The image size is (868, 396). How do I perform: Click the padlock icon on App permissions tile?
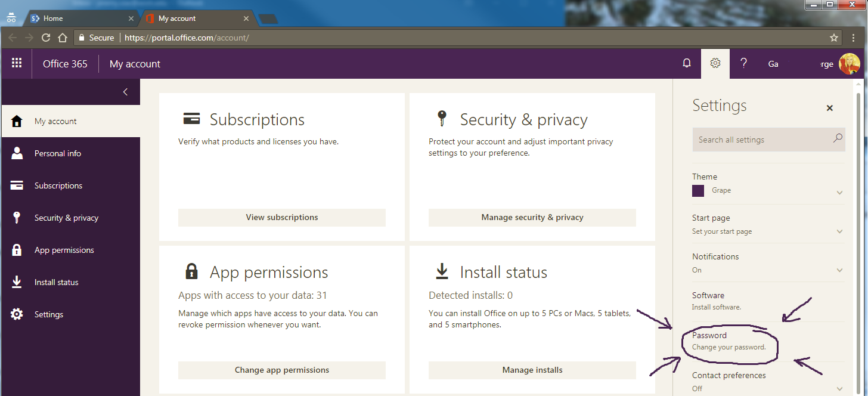pyautogui.click(x=191, y=272)
